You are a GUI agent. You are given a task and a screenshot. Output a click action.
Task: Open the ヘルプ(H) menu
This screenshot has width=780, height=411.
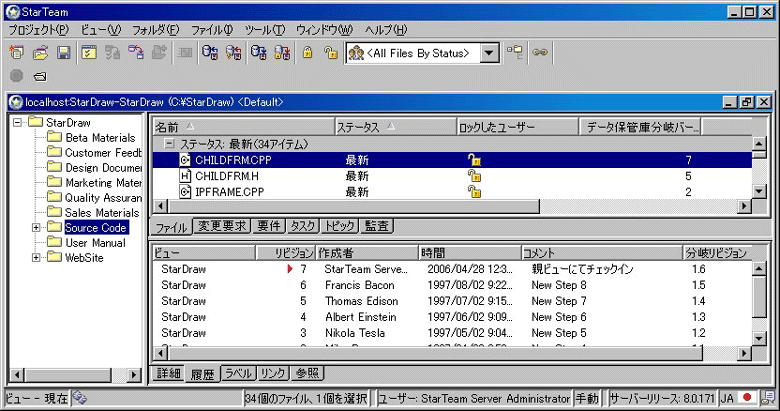pyautogui.click(x=386, y=30)
